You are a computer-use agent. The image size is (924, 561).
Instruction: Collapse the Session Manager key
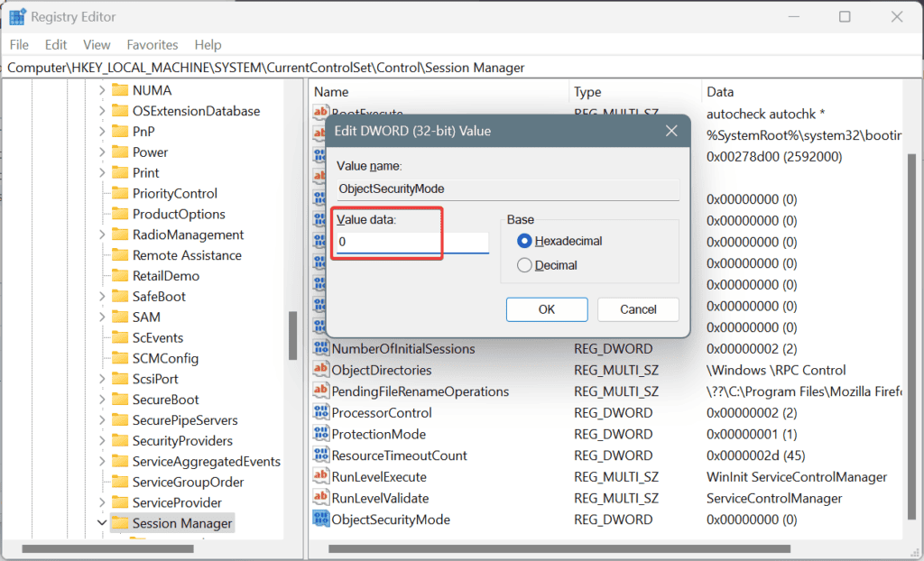pos(102,523)
